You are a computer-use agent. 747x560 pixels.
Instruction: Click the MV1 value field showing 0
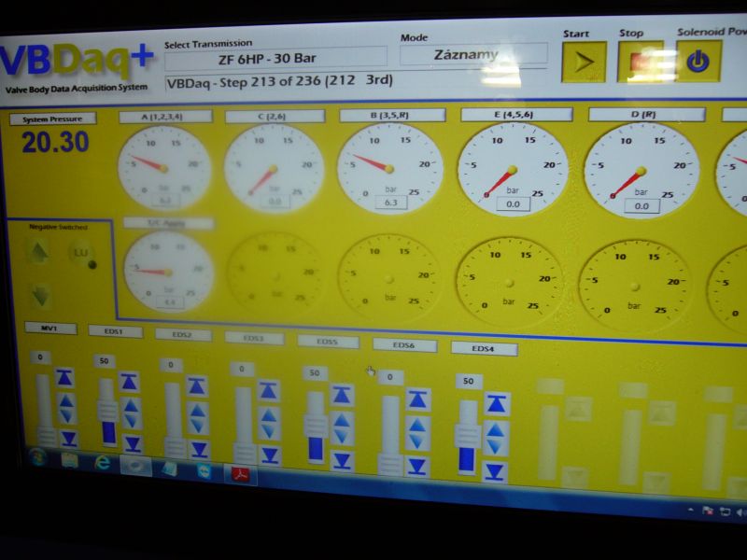(x=40, y=357)
